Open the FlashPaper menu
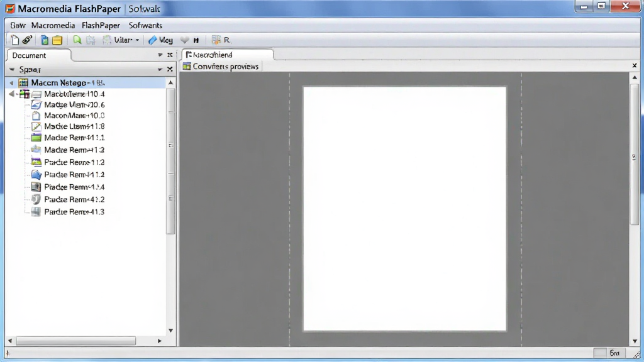The height and width of the screenshot is (362, 644). (x=101, y=25)
